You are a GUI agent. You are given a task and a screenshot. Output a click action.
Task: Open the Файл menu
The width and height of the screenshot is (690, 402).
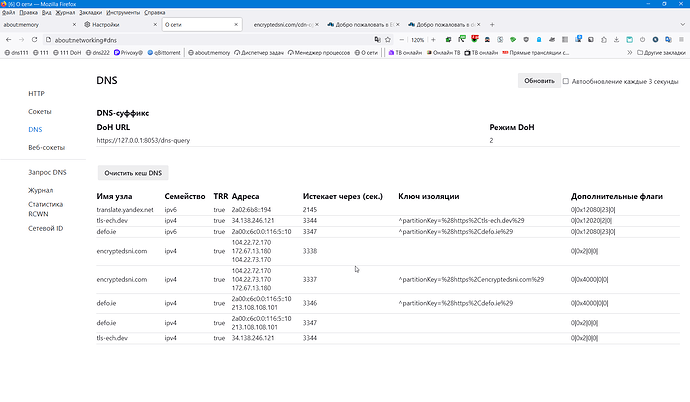tap(8, 12)
